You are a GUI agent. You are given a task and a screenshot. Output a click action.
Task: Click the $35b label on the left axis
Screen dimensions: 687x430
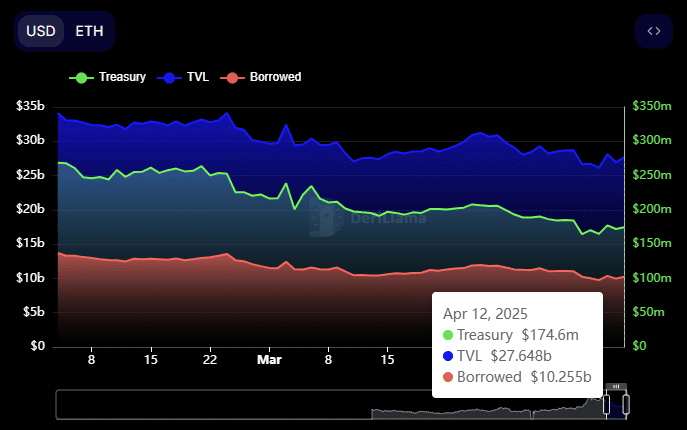coord(31,106)
